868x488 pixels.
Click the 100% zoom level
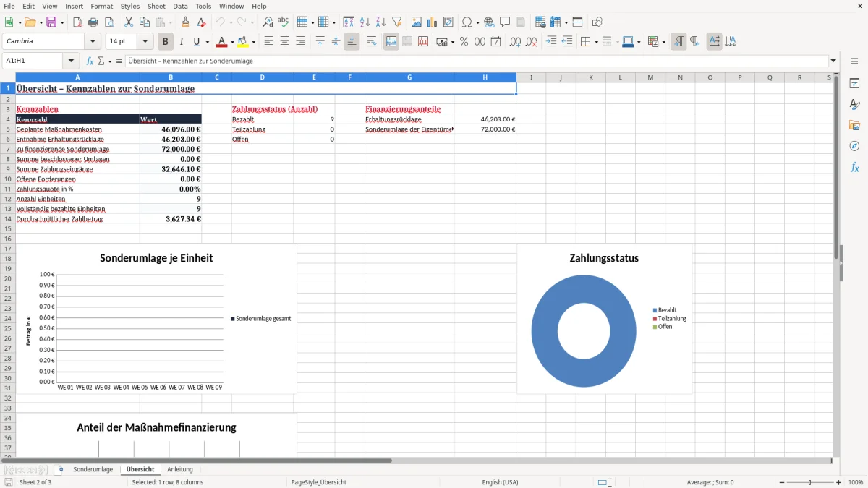[856, 482]
